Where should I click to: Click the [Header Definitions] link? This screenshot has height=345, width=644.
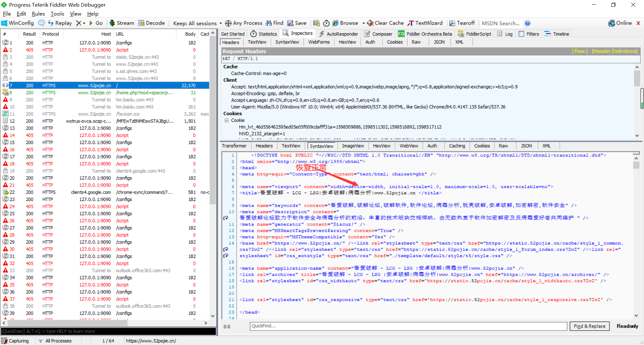click(x=614, y=51)
